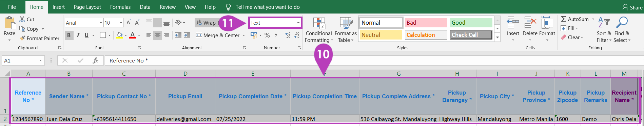Apply the Normal cell style
This screenshot has width=644, height=126.
coord(381,23)
